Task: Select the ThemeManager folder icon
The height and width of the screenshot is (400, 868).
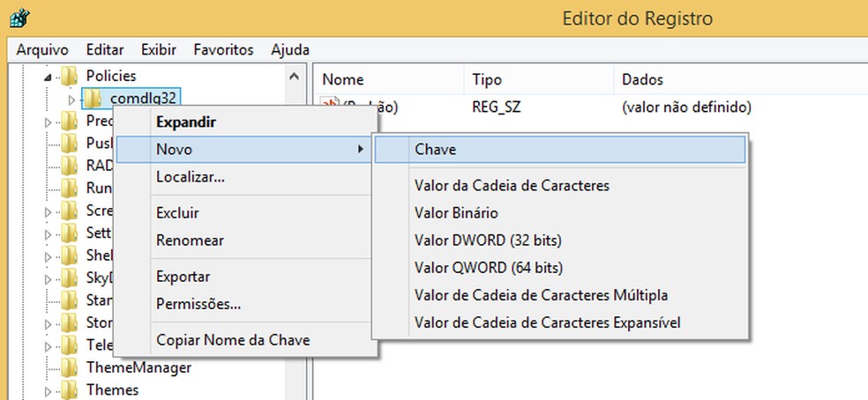Action: tap(71, 367)
